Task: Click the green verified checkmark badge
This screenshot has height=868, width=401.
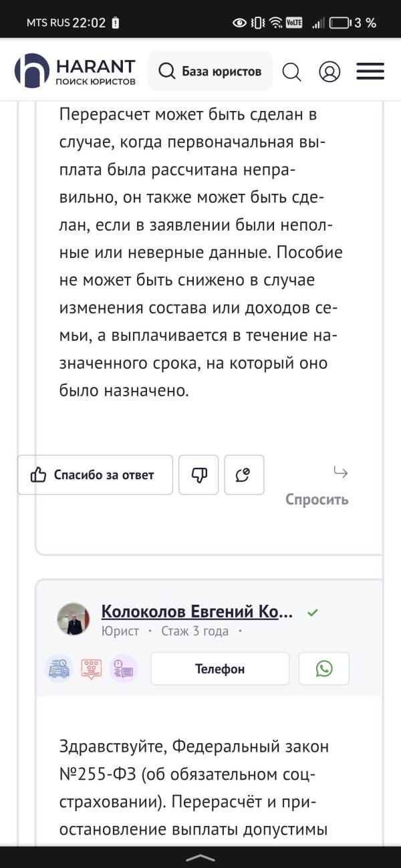Action: [x=312, y=612]
